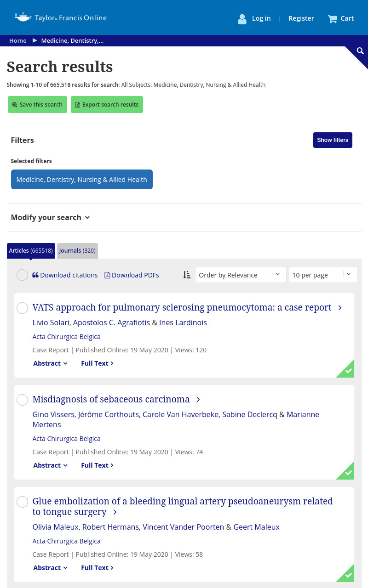Click the Show filters button

coord(333,140)
